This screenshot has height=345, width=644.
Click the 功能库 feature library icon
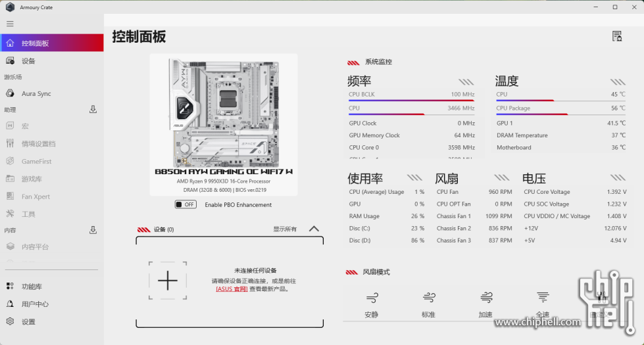coord(11,286)
